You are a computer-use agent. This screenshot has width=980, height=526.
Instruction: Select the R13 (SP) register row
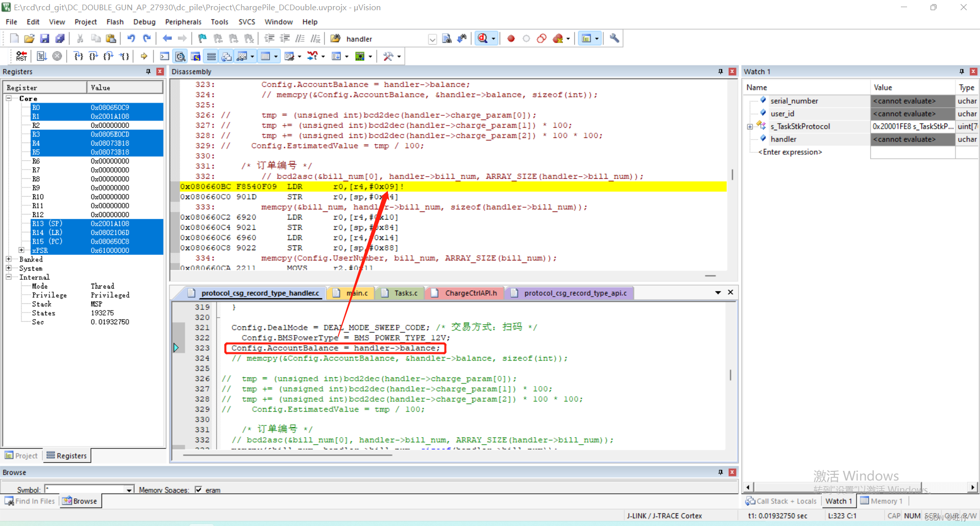click(x=97, y=224)
